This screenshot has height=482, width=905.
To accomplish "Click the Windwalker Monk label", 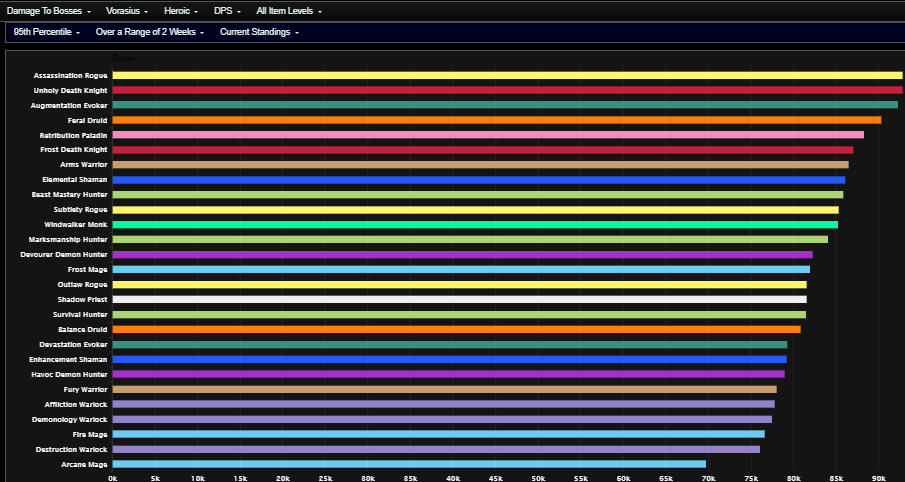I will (x=76, y=225).
